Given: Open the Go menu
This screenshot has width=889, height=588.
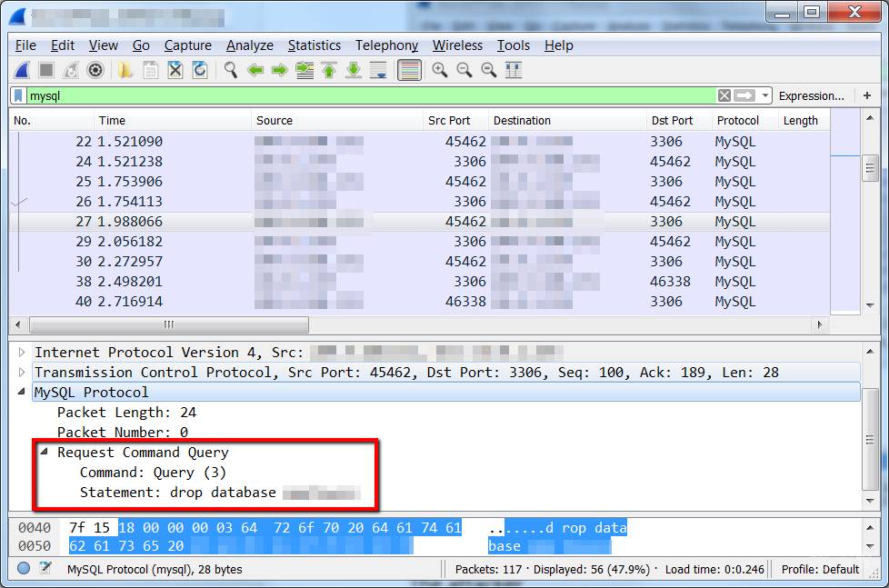Looking at the screenshot, I should coord(141,45).
